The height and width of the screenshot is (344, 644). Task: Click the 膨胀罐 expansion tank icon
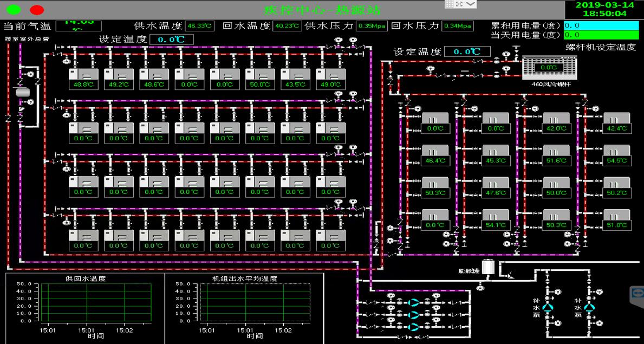[488, 267]
